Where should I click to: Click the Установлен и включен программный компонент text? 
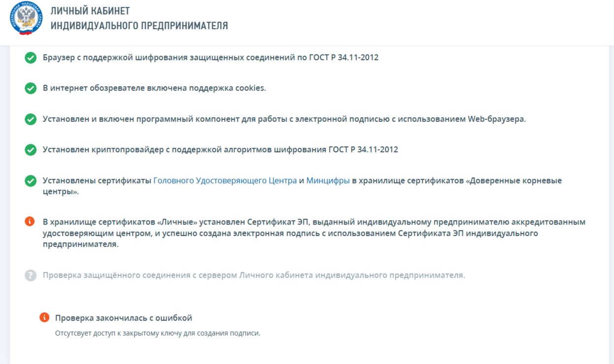[x=284, y=119]
